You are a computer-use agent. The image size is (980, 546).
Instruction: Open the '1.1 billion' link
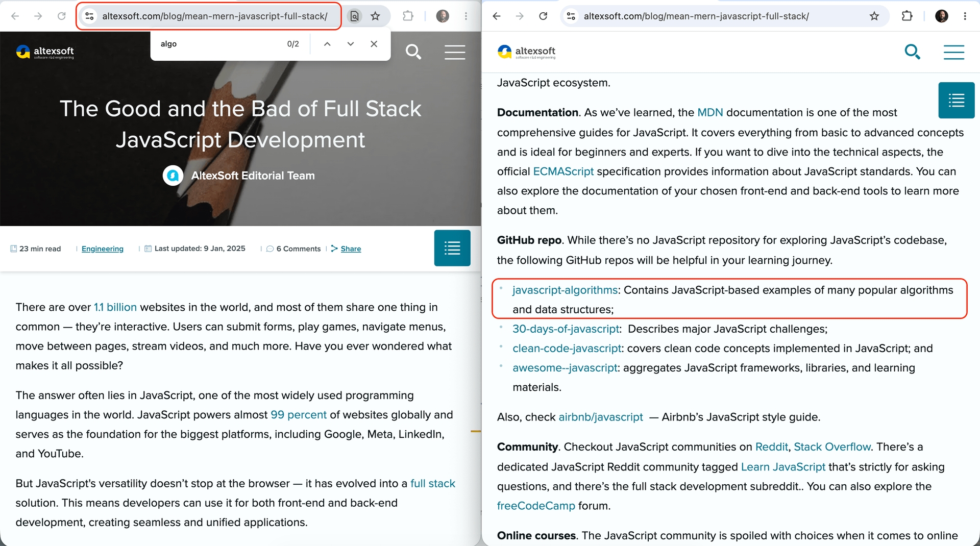point(115,307)
